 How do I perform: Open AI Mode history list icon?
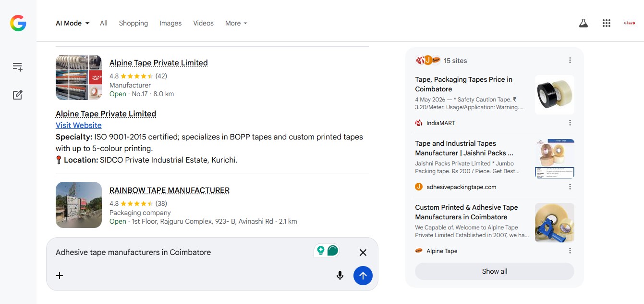coord(18,67)
